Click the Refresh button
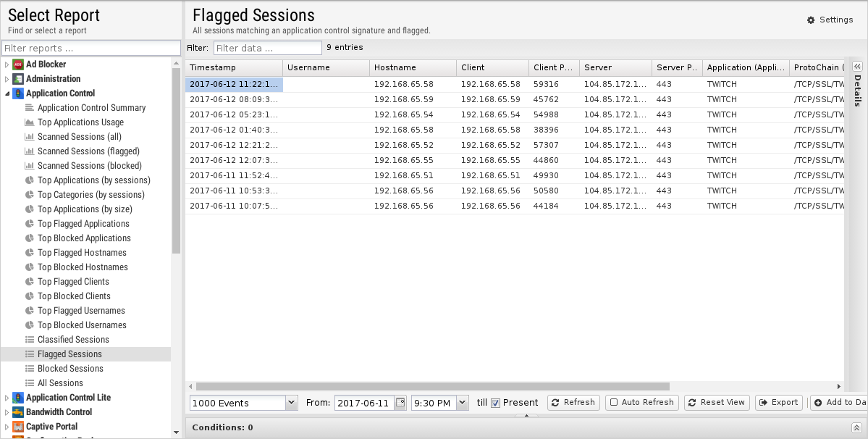The height and width of the screenshot is (439, 868). 573,403
